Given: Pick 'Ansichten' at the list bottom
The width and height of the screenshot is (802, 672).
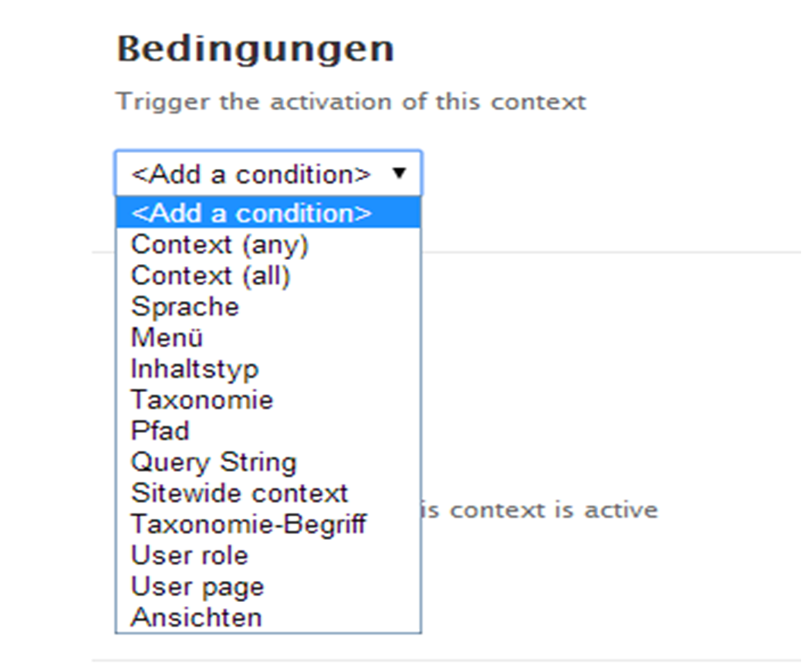Looking at the screenshot, I should (x=196, y=617).
